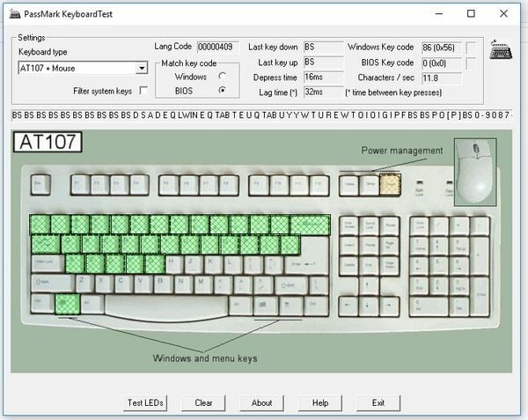The width and height of the screenshot is (528, 420).
Task: Click the Esc key on keyboard image
Action: 40,185
